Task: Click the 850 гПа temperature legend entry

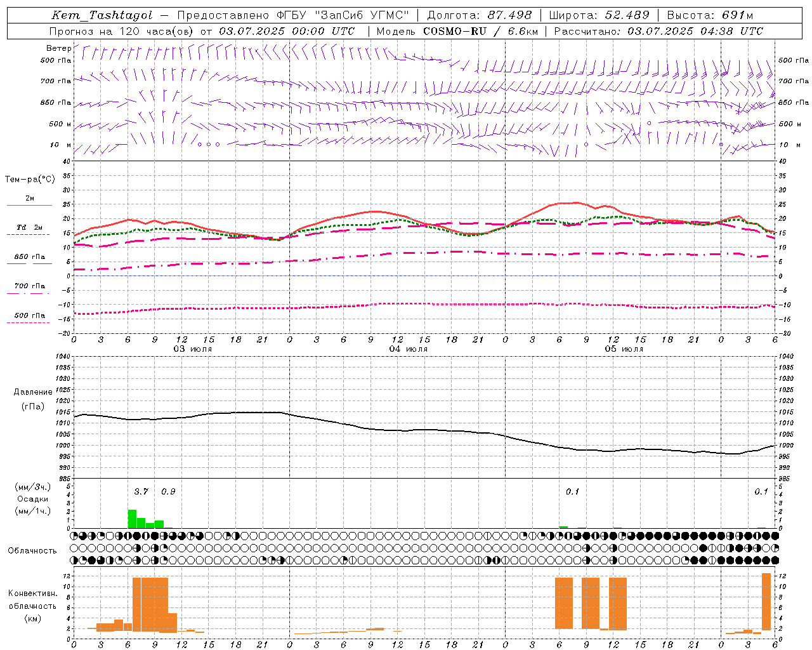Action: point(29,257)
